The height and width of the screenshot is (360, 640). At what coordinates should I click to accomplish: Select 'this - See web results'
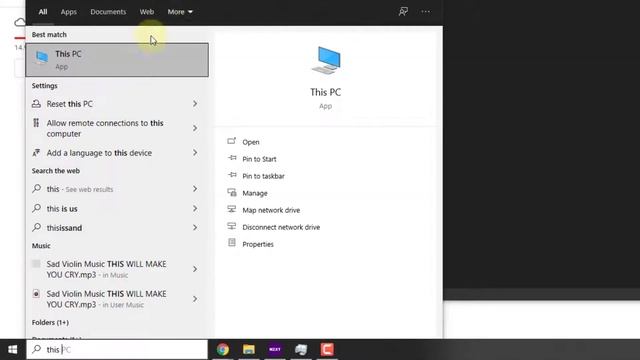pyautogui.click(x=117, y=189)
